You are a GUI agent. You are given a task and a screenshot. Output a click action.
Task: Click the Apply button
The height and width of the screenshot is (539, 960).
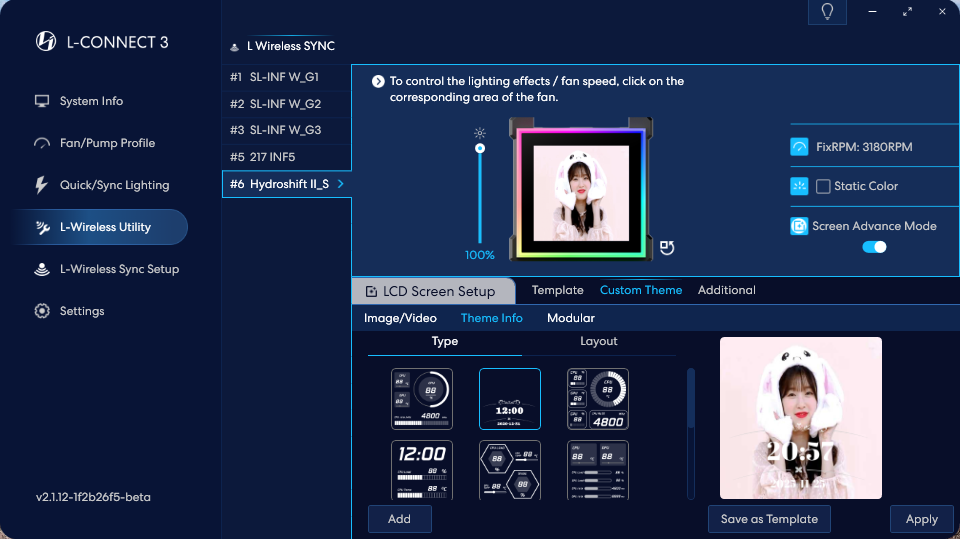coord(921,519)
